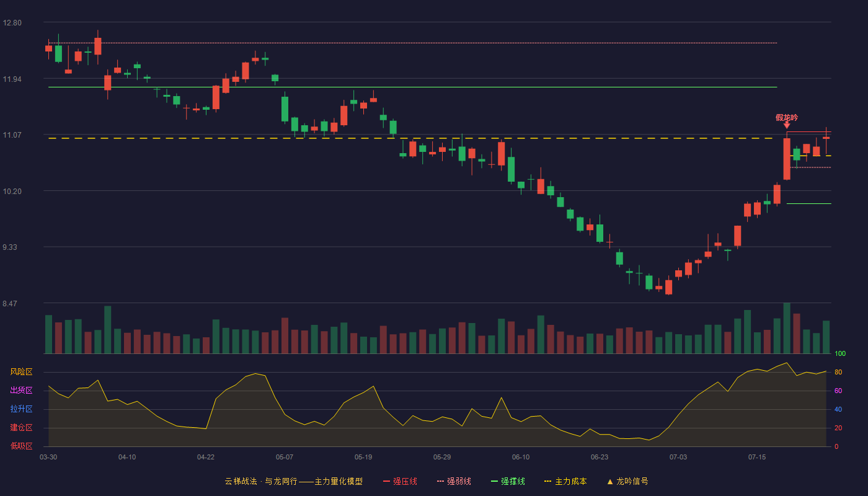Click the 03-30 date axis label
This screenshot has height=496, width=868.
click(48, 457)
